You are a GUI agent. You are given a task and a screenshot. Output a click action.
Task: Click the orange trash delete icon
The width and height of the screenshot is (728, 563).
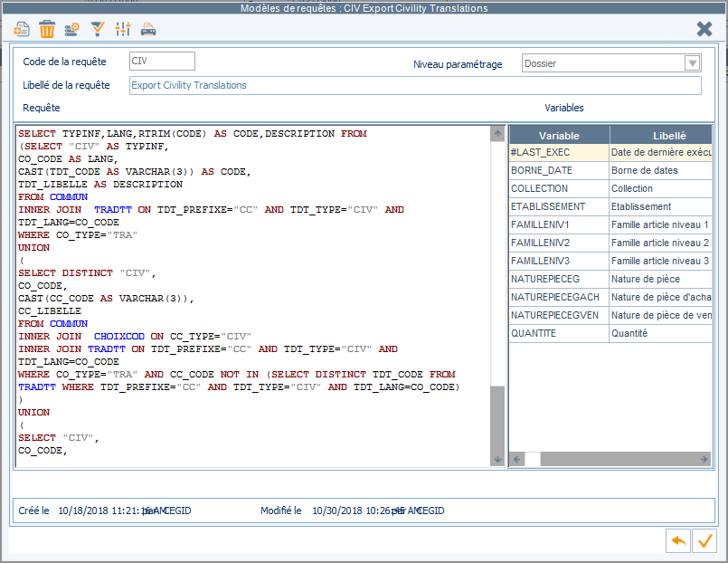point(47,29)
